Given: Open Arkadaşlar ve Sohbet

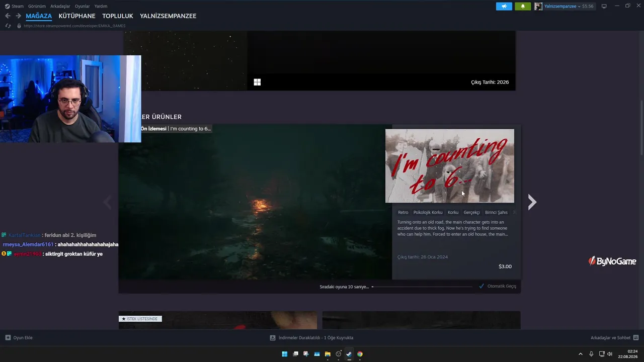Looking at the screenshot, I should click(x=615, y=338).
